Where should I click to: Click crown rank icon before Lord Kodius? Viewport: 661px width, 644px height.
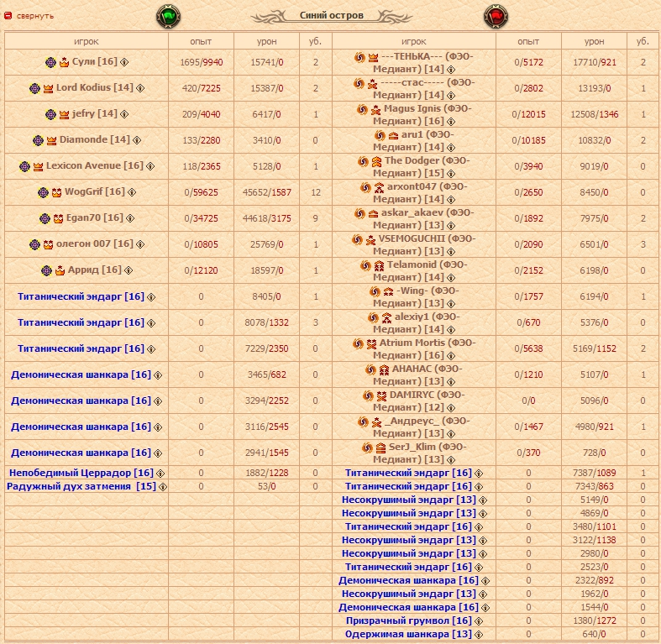(48, 88)
